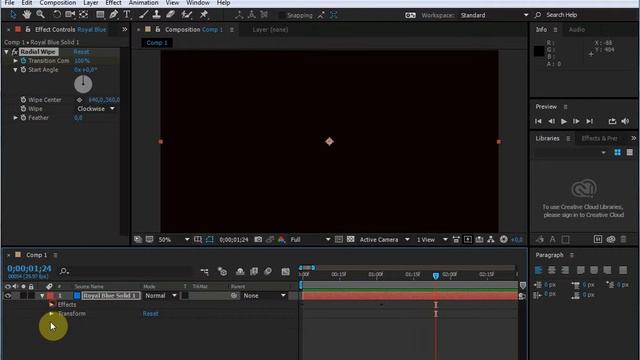Select the Clone Stamp tool
The image size is (640, 360).
pyautogui.click(x=156, y=15)
